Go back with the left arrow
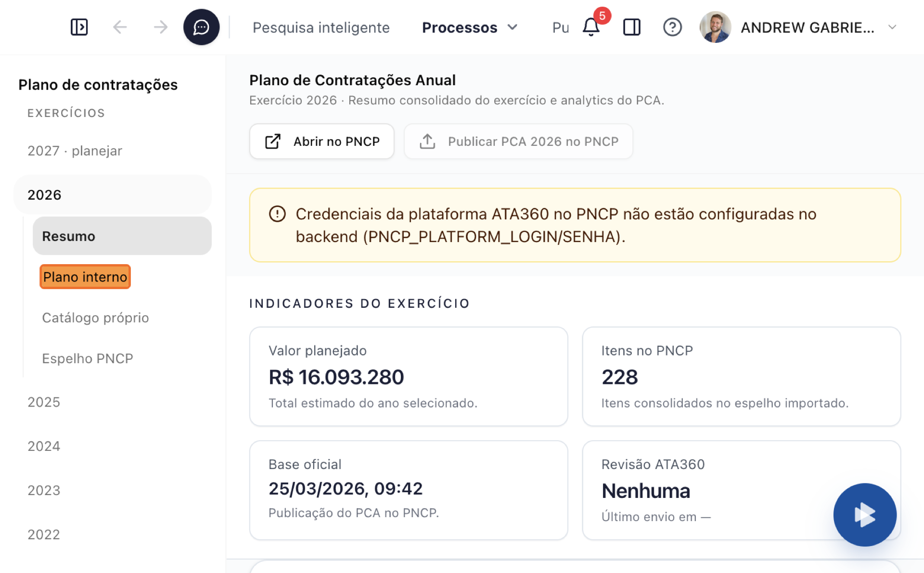924x573 pixels. (x=120, y=27)
